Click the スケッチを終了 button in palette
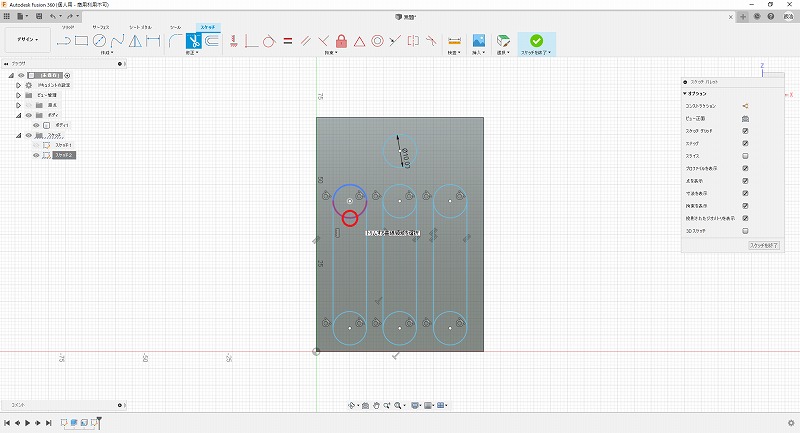Viewport: 800px width, 433px height. (x=763, y=244)
